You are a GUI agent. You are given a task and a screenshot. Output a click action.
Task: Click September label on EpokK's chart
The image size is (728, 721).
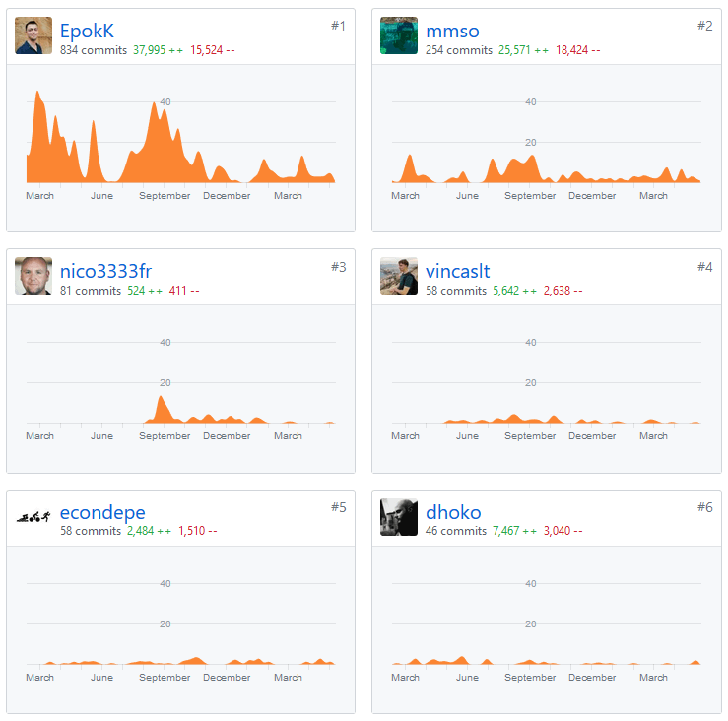(165, 196)
